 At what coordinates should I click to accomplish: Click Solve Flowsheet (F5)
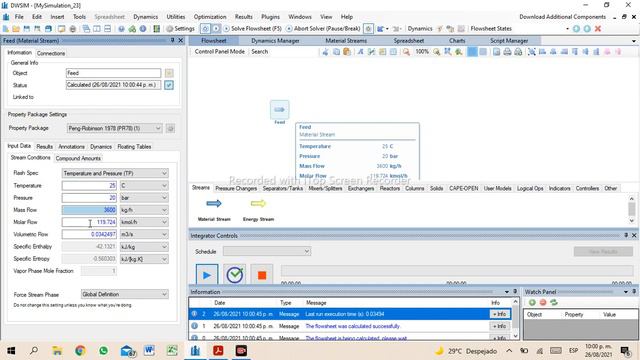click(x=252, y=29)
